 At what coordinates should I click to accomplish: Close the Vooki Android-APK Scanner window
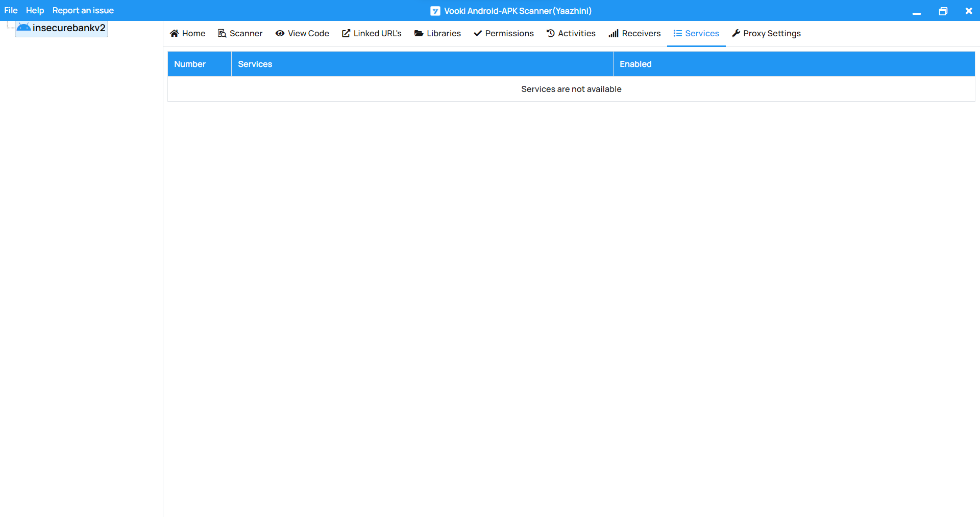pyautogui.click(x=969, y=11)
